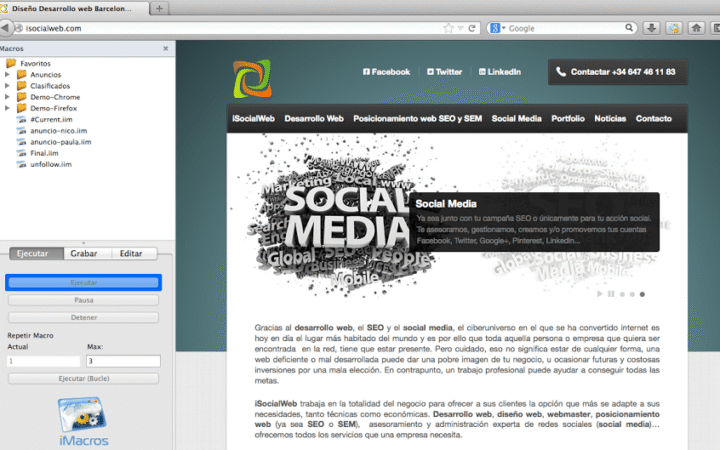Image resolution: width=720 pixels, height=450 pixels.
Task: Open the Social Media menu item
Action: pyautogui.click(x=517, y=118)
